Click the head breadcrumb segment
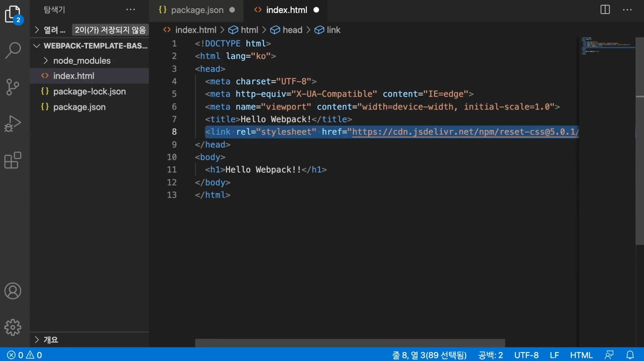This screenshot has height=361, width=644. point(286,30)
